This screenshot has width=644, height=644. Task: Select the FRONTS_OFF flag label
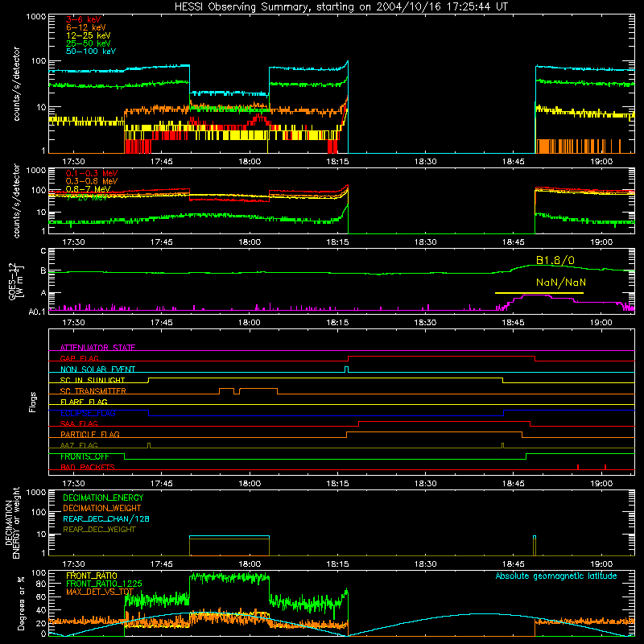click(x=85, y=456)
